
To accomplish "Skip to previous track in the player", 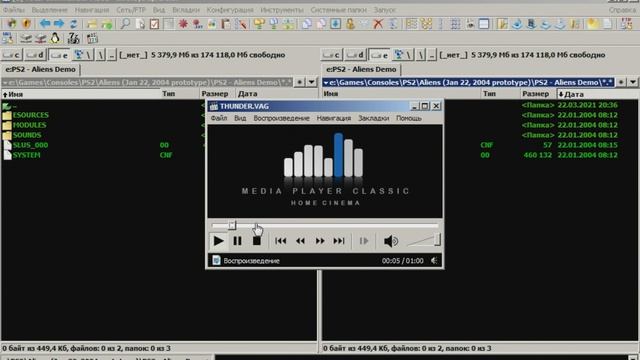I will coord(280,241).
